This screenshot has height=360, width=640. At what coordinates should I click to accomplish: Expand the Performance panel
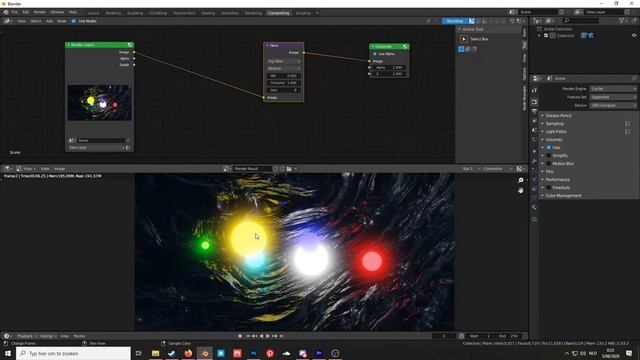558,180
